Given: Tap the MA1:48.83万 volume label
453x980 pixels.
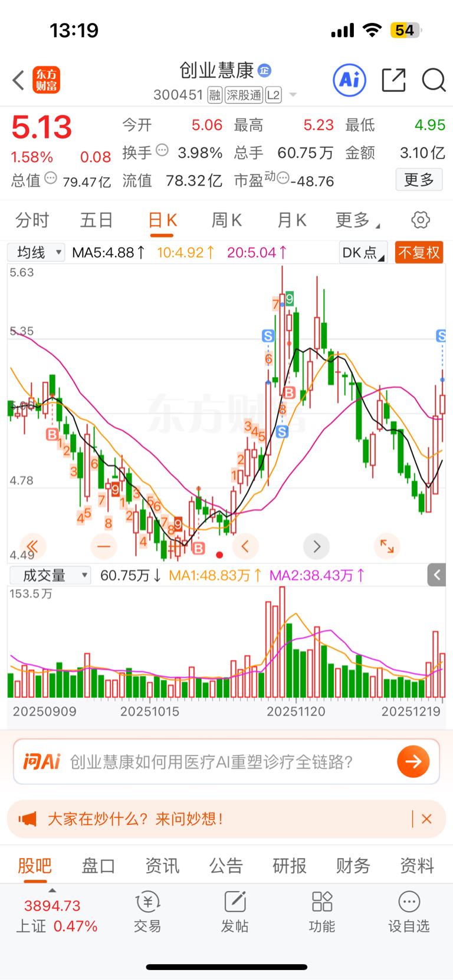Looking at the screenshot, I should [x=215, y=575].
